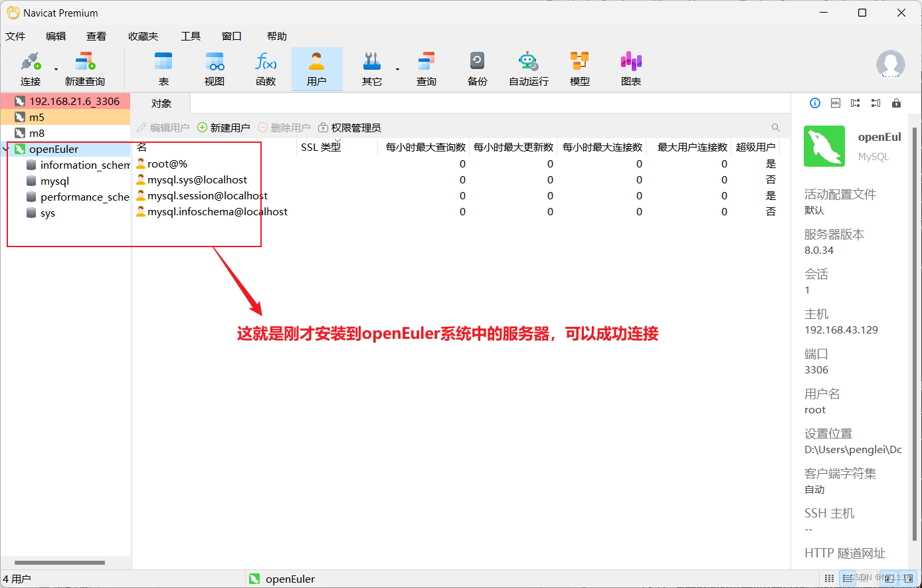Open the 查看 menu
This screenshot has height=588, width=922.
click(96, 37)
